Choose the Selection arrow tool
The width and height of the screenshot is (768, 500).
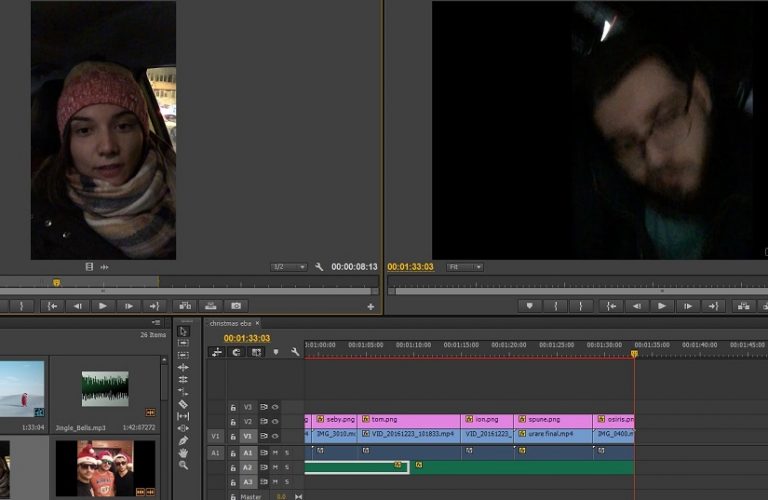pyautogui.click(x=183, y=331)
